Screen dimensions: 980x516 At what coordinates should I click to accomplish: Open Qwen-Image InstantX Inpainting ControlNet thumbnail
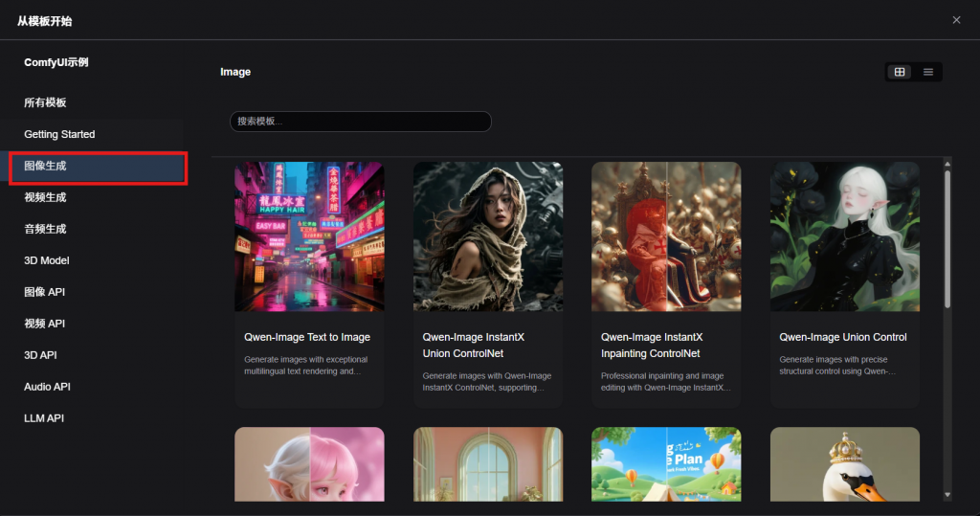click(x=666, y=236)
